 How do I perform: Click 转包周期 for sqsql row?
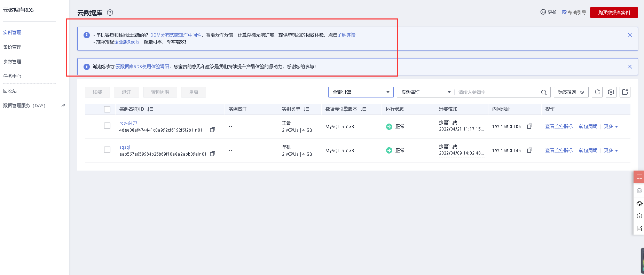pos(588,150)
